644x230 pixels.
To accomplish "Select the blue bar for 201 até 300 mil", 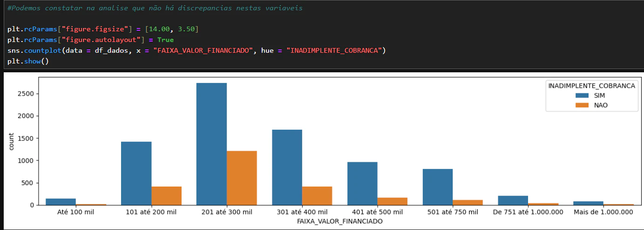I will pyautogui.click(x=212, y=144).
